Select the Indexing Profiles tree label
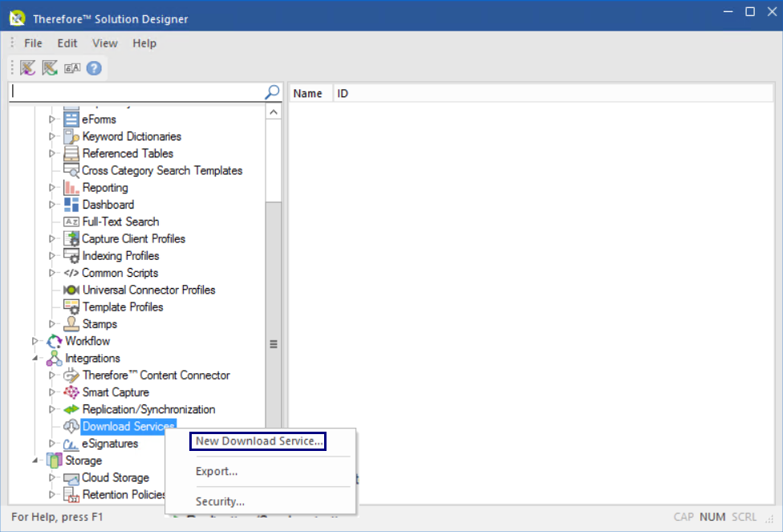 coord(121,256)
